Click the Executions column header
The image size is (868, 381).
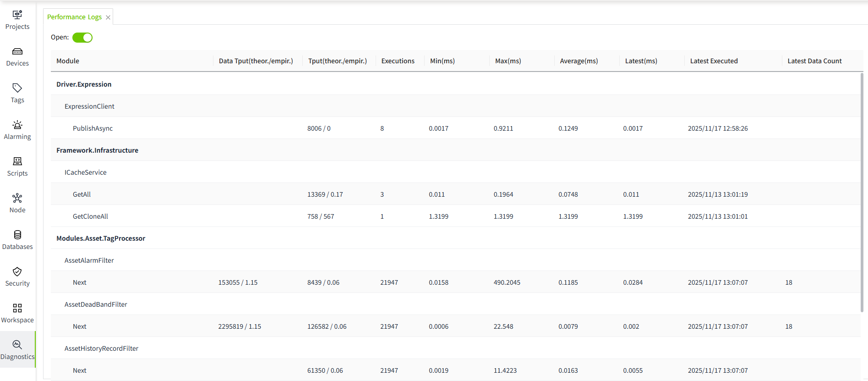click(x=398, y=61)
